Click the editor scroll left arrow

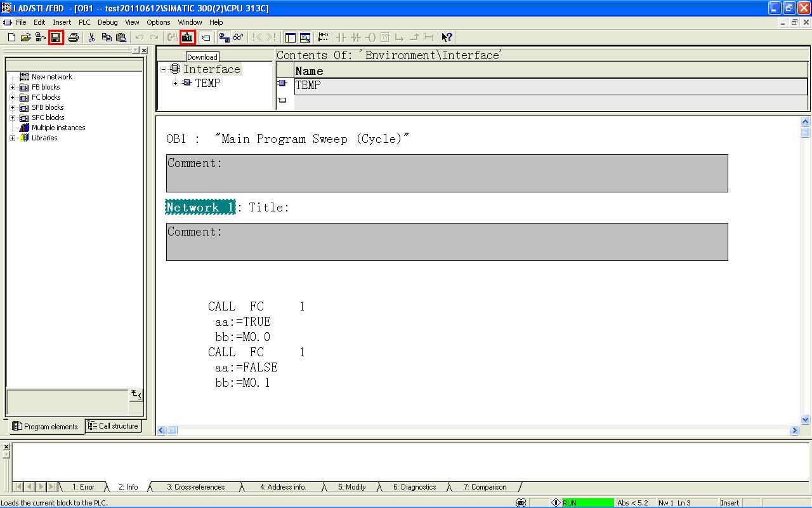161,430
